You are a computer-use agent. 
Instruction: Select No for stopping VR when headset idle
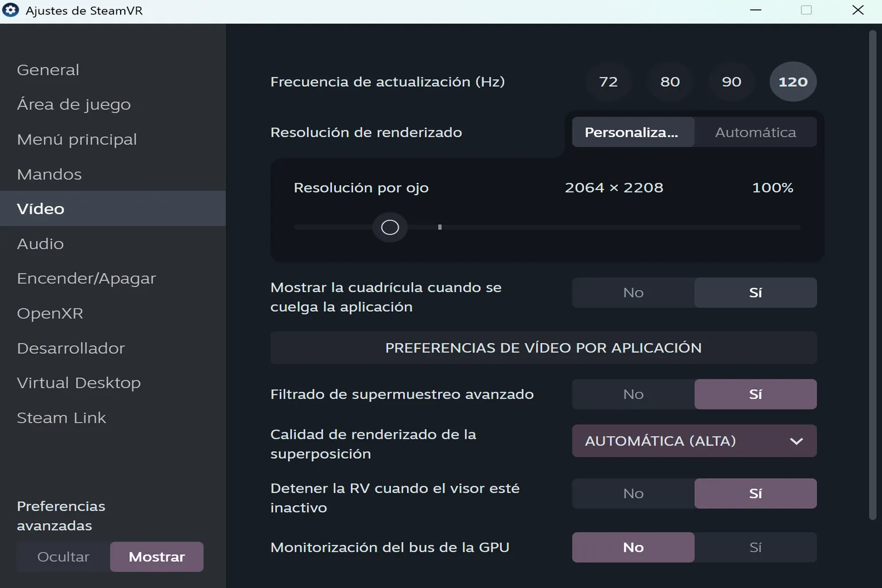[x=633, y=494]
